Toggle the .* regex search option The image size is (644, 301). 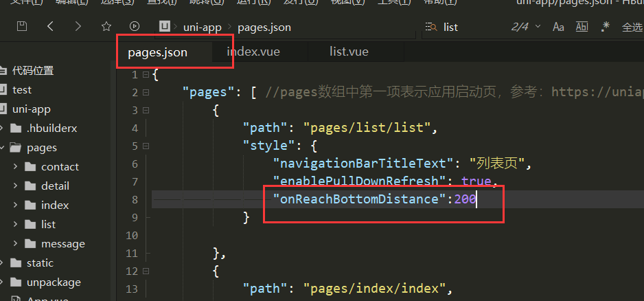605,27
